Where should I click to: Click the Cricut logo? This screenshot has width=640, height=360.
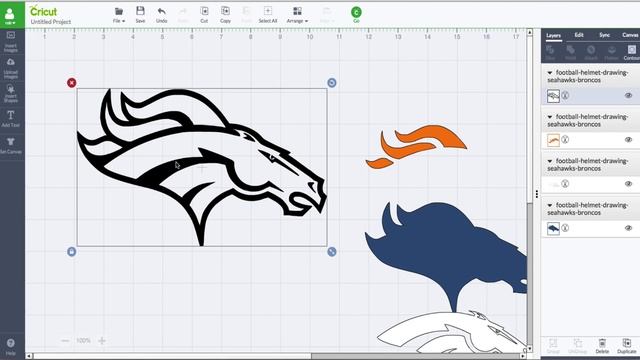43,11
